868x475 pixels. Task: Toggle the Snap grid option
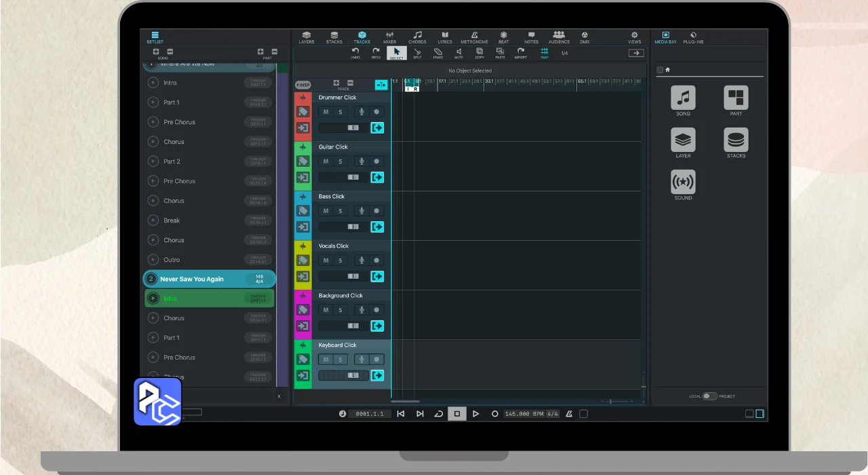(544, 52)
